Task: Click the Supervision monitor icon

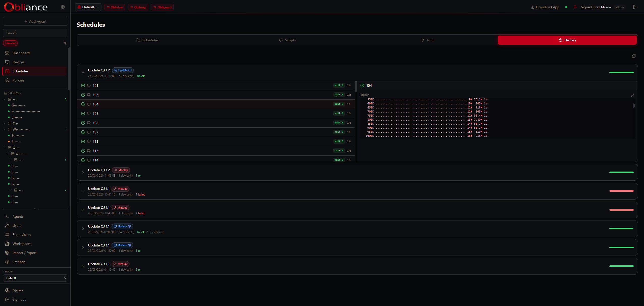Action: (x=7, y=235)
